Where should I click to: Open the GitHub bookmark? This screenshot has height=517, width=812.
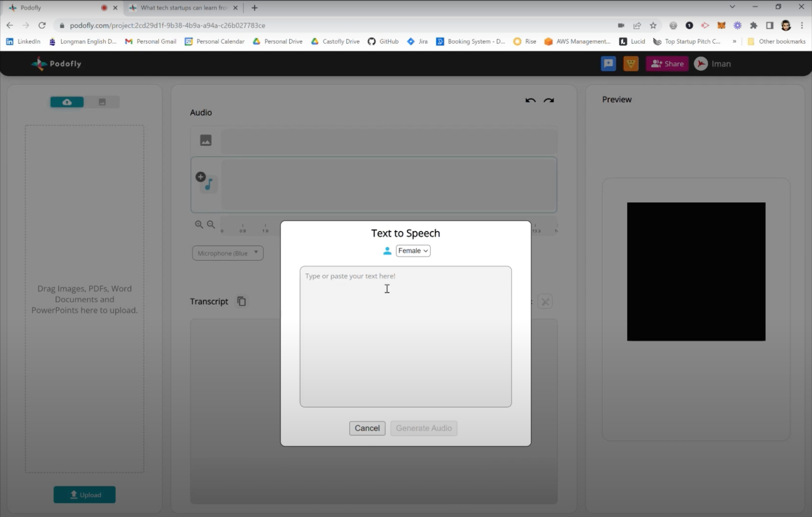(x=383, y=42)
